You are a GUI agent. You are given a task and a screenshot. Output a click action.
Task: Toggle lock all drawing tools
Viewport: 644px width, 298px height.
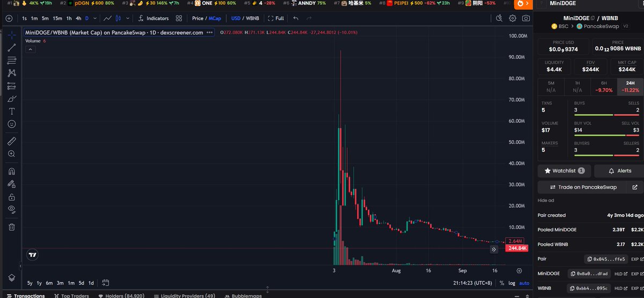(x=12, y=197)
